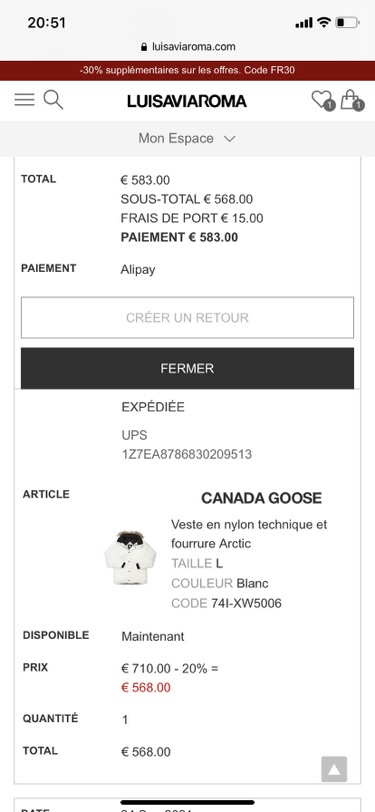Tap the 20:51 clock in status bar

pyautogui.click(x=47, y=23)
